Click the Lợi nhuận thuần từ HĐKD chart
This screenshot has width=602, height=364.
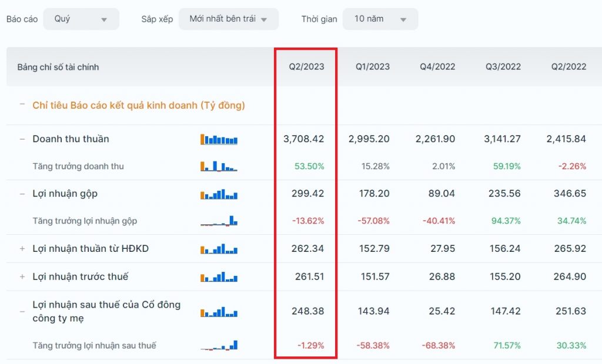219,249
